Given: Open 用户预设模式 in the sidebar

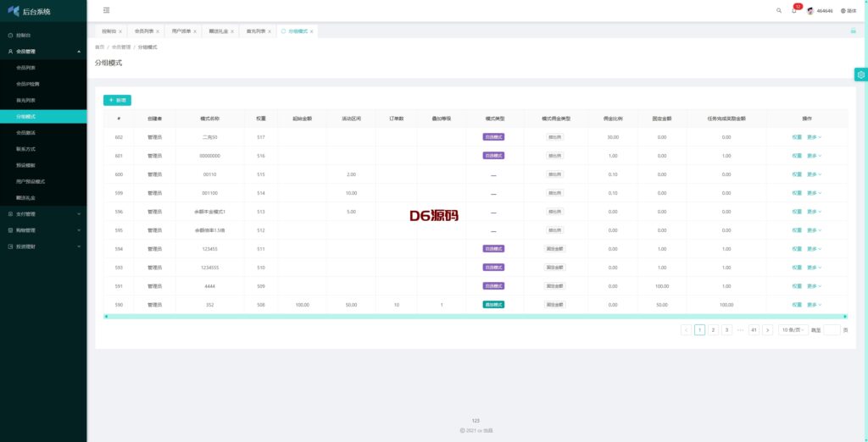Looking at the screenshot, I should click(x=43, y=181).
